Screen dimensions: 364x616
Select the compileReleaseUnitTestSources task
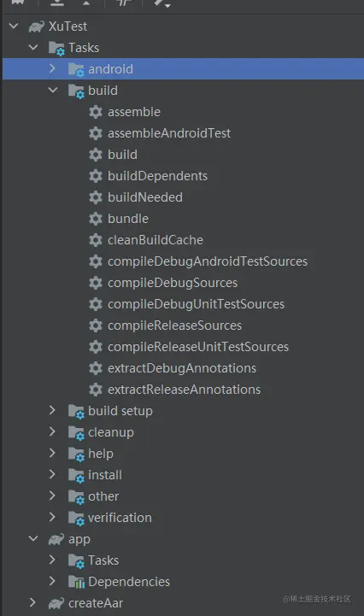[198, 347]
